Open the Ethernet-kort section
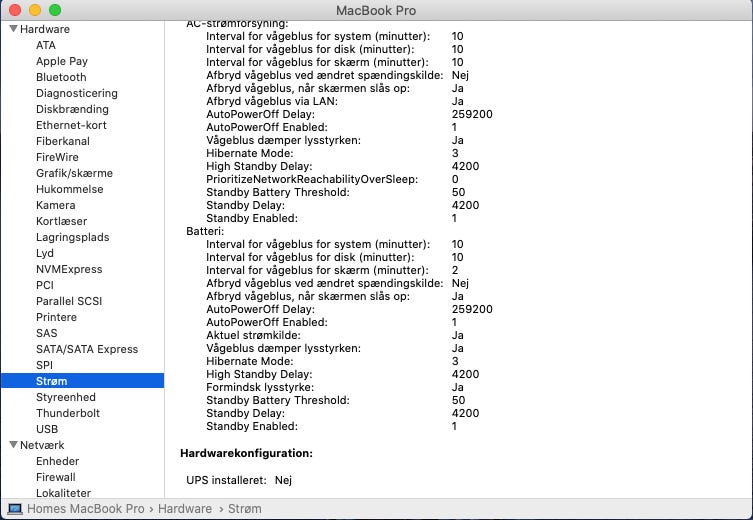753x520 pixels. click(x=71, y=125)
